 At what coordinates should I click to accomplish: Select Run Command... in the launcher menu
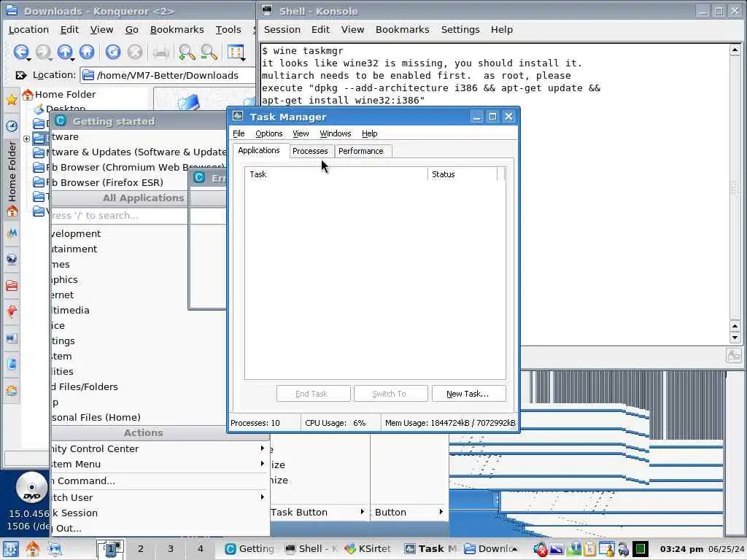(160, 481)
